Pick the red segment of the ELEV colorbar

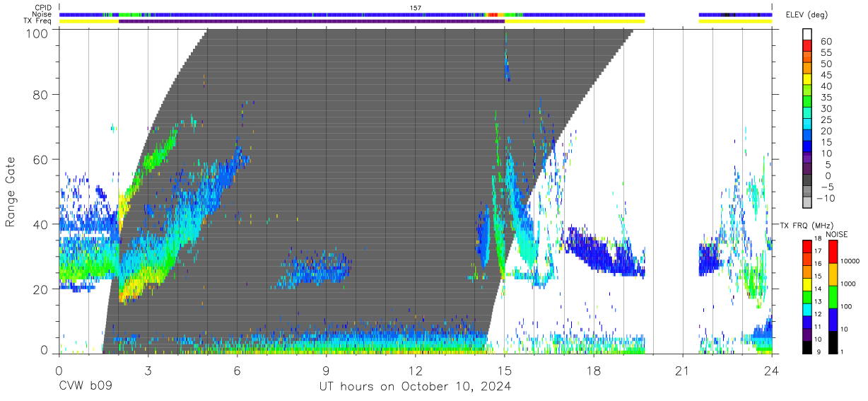click(x=808, y=47)
